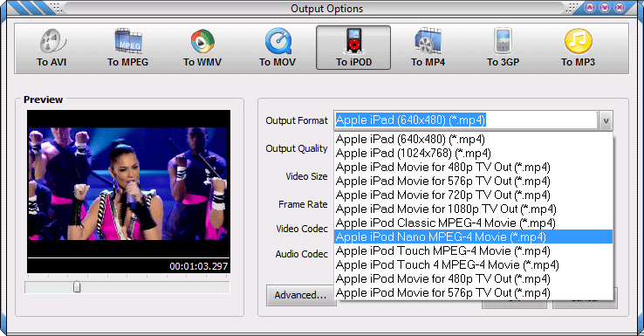Choose Apple iPod Movie for 576p TV Out
This screenshot has height=336, width=644.
click(x=473, y=293)
